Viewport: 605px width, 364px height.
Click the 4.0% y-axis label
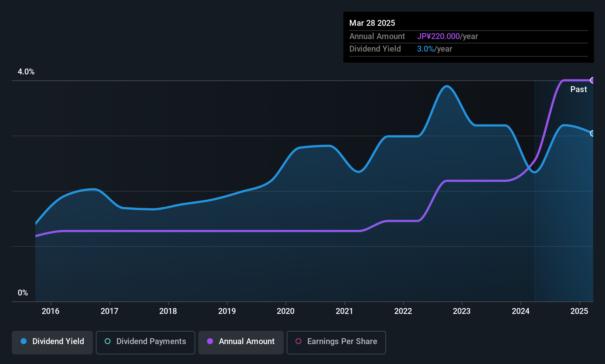click(x=26, y=72)
